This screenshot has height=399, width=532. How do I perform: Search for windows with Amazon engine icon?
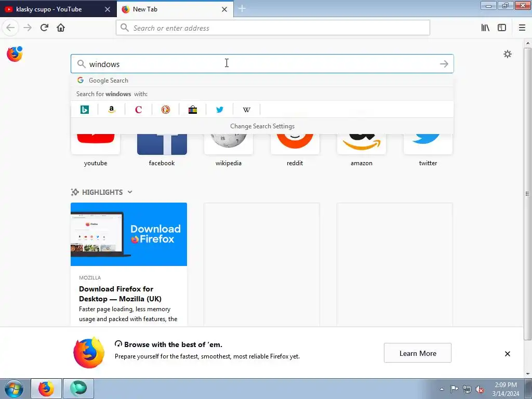click(x=111, y=110)
